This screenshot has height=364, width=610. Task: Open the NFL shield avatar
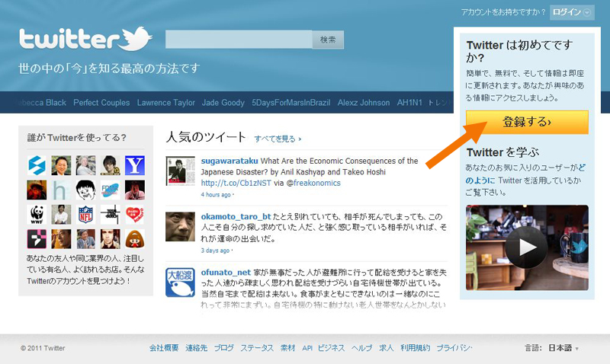coord(85,215)
